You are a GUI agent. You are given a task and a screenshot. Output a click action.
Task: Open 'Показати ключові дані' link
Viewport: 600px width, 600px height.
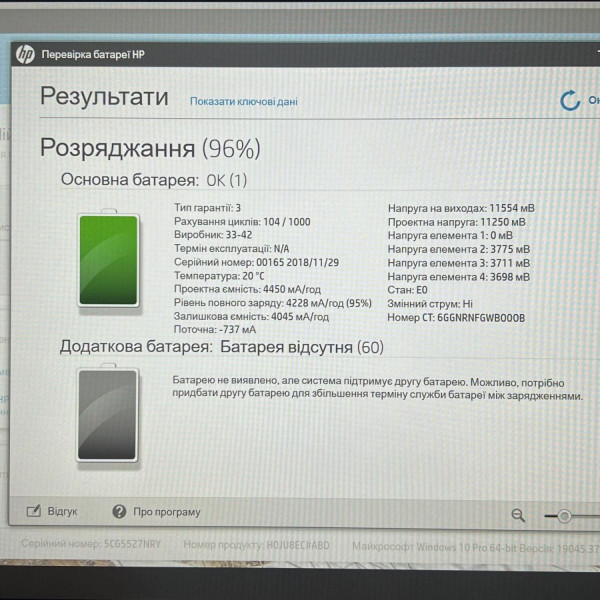[x=244, y=101]
